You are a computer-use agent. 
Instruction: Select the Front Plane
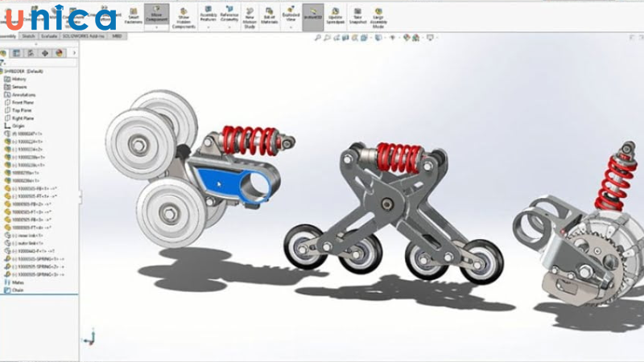[19, 102]
